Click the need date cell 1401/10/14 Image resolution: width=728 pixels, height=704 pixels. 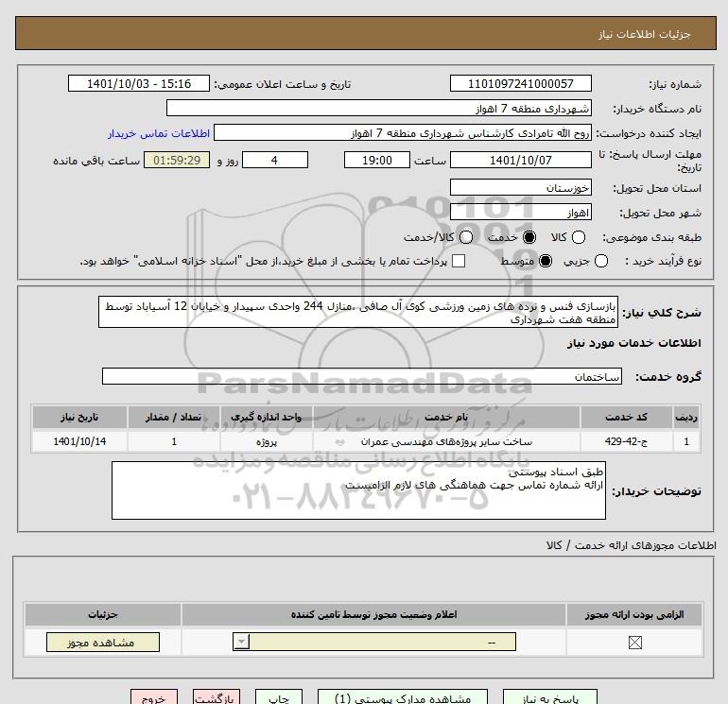(79, 441)
